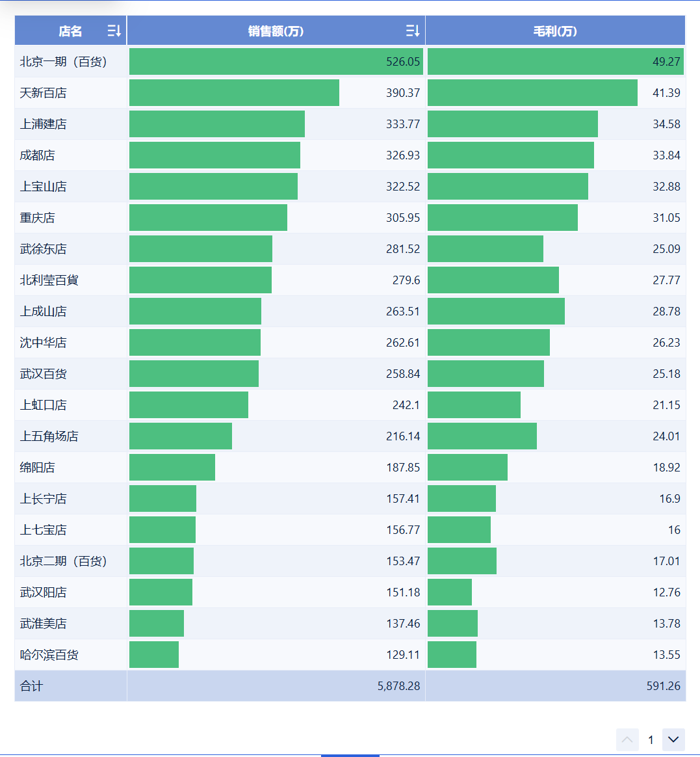Click the 合计 total row label
Viewport: 700px width, 757px height.
(31, 686)
